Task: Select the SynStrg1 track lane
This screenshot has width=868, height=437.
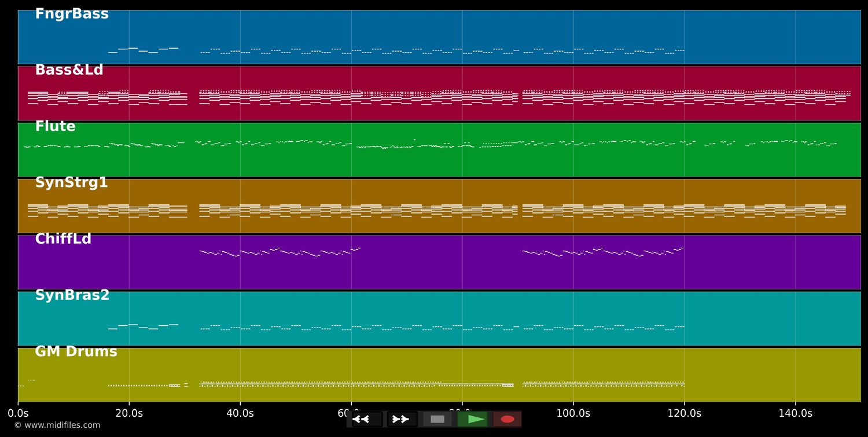Action: (439, 206)
